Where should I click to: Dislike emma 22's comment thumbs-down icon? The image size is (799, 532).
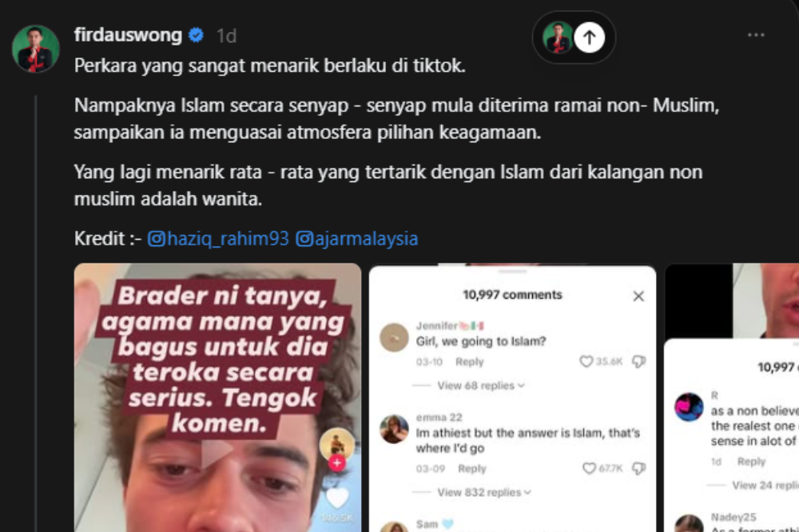click(639, 468)
